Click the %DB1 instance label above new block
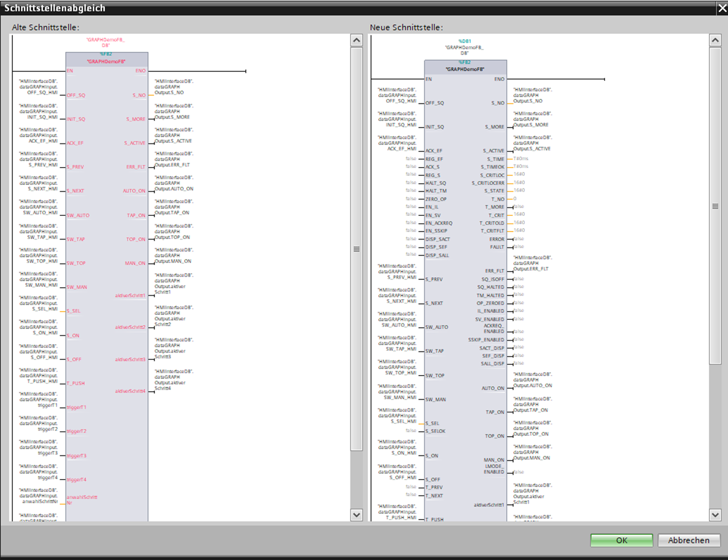728x560 pixels. coord(465,41)
